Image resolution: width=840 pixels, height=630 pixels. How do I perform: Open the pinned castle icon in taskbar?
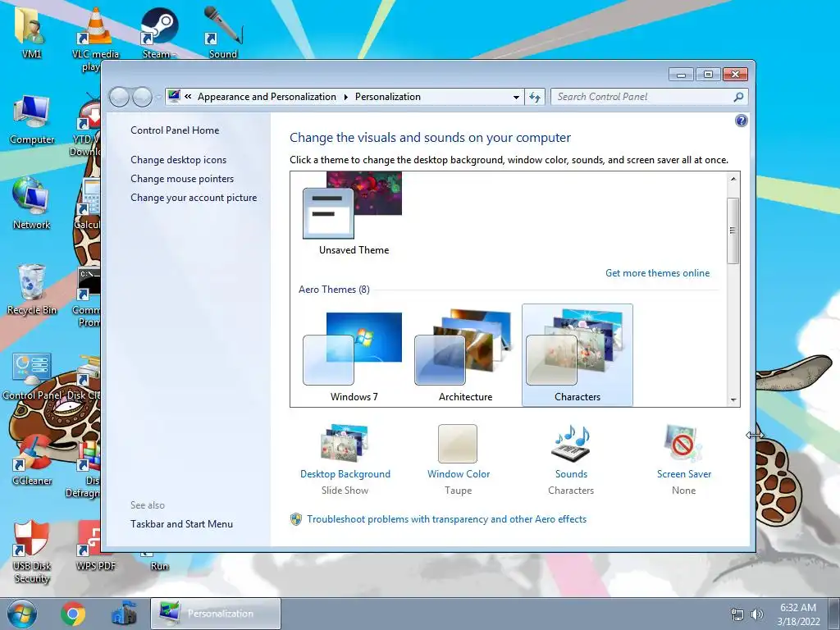124,614
